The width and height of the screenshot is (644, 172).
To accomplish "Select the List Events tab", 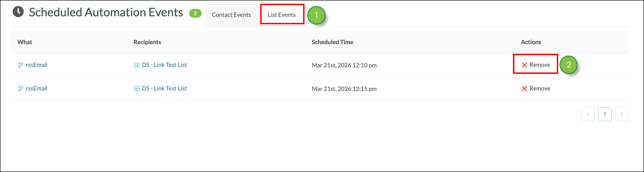I will click(x=281, y=15).
